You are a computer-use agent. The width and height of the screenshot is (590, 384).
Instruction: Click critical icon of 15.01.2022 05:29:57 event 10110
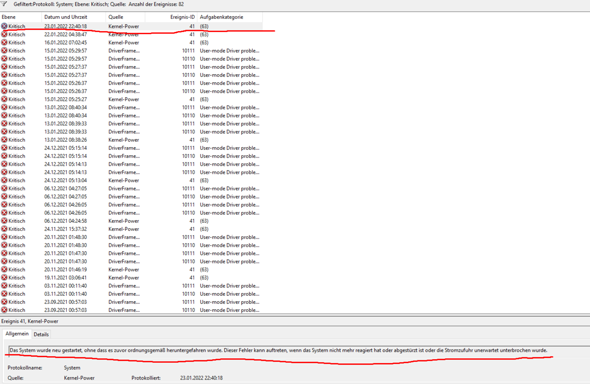4,59
